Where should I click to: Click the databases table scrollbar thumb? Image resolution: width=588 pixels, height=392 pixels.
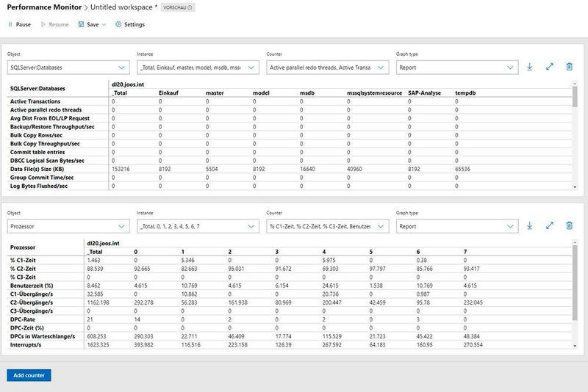point(575,96)
